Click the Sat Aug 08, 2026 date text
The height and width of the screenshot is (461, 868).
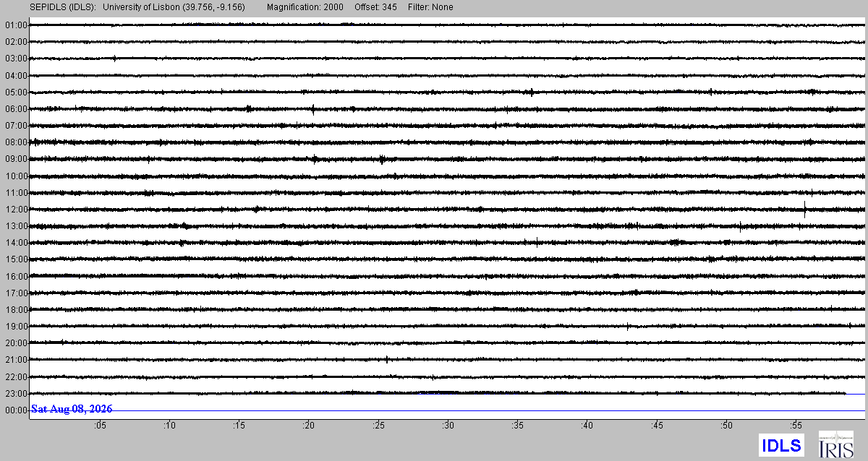(72, 410)
